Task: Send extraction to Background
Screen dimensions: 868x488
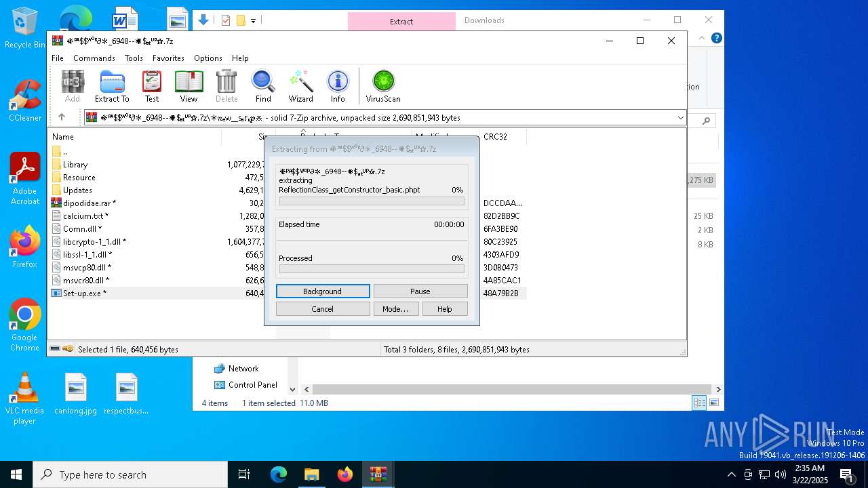Action: [323, 291]
